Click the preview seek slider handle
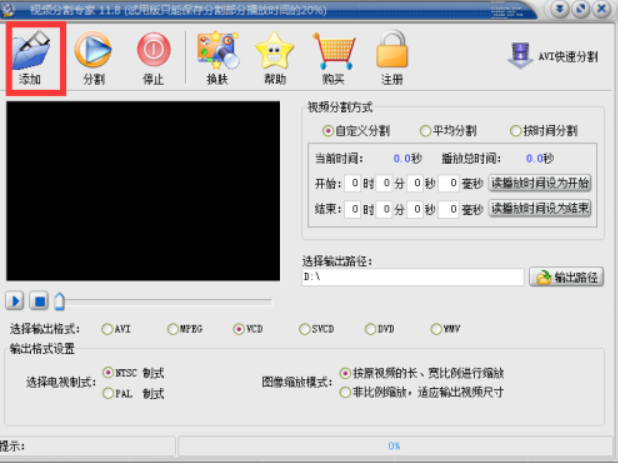The width and height of the screenshot is (618, 463). point(59,301)
